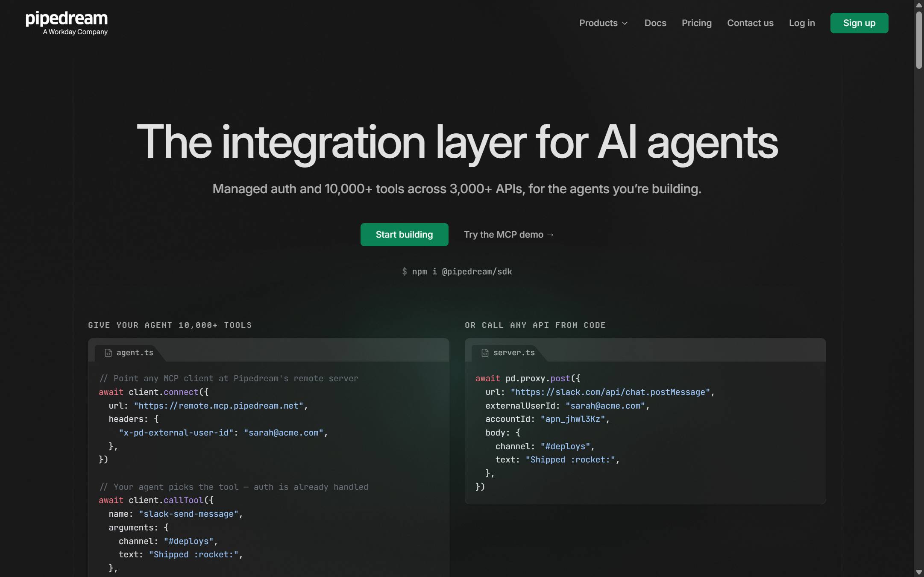Screen dimensions: 924x577
Task: Click the await client.callTool line
Action: click(x=156, y=500)
